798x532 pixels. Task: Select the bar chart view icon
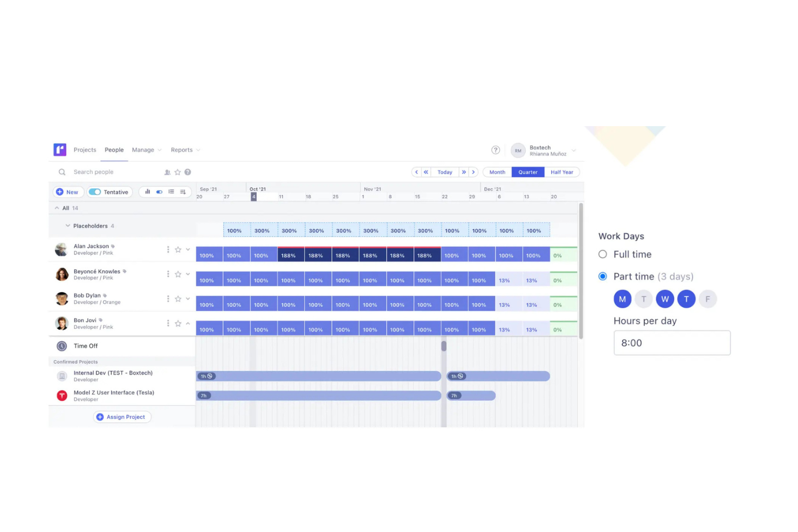(x=147, y=191)
